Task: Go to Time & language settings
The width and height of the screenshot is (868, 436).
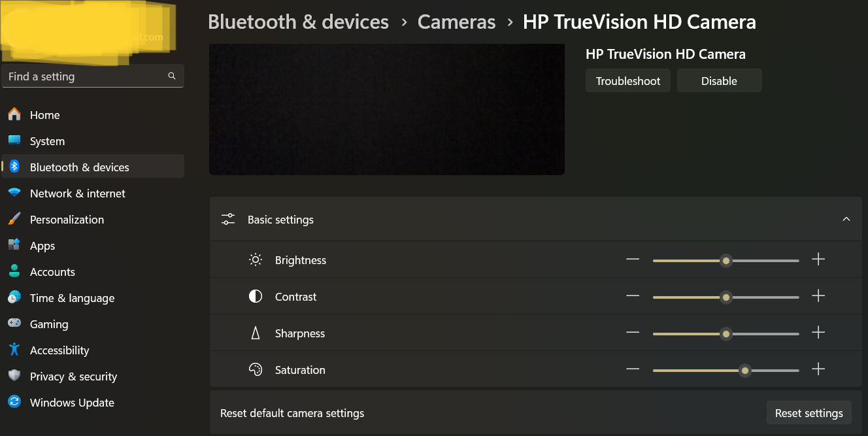Action: pos(93,298)
